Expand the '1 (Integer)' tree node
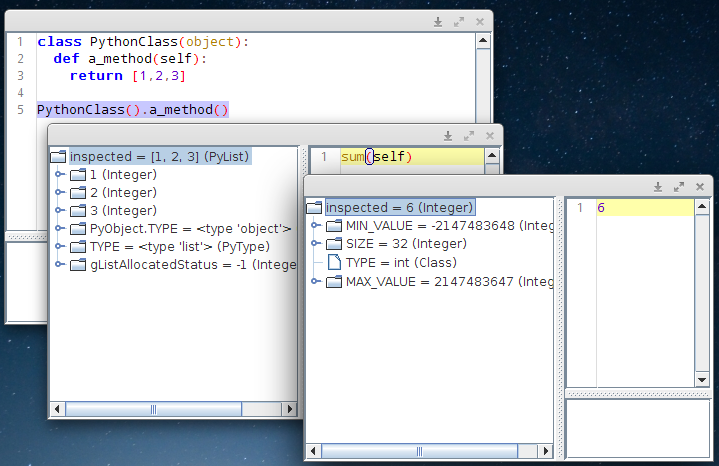The width and height of the screenshot is (719, 466). [x=59, y=174]
